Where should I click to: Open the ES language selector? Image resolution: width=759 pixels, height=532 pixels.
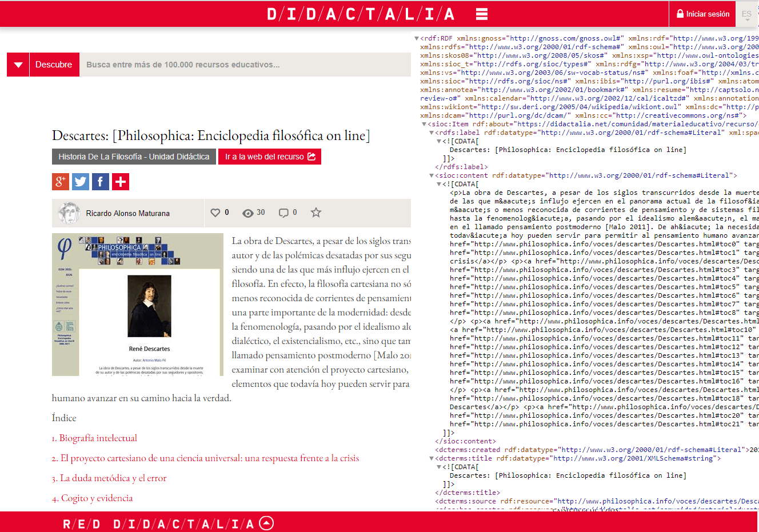[746, 14]
